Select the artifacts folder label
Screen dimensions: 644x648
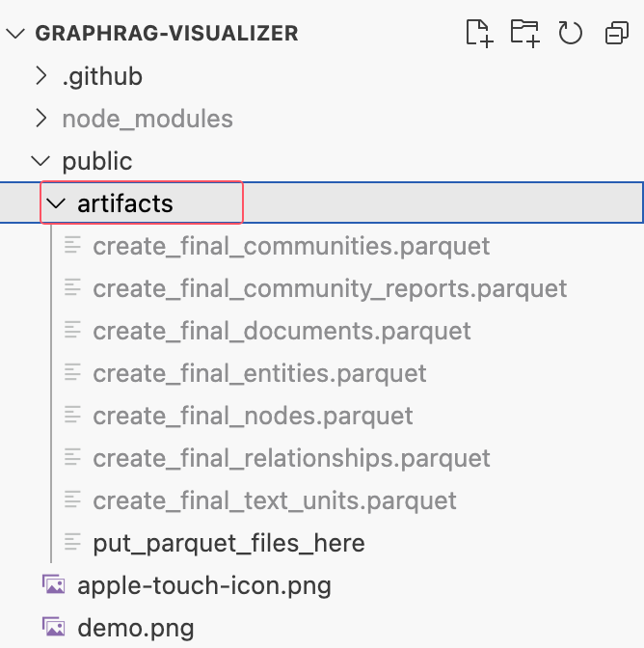coord(125,203)
